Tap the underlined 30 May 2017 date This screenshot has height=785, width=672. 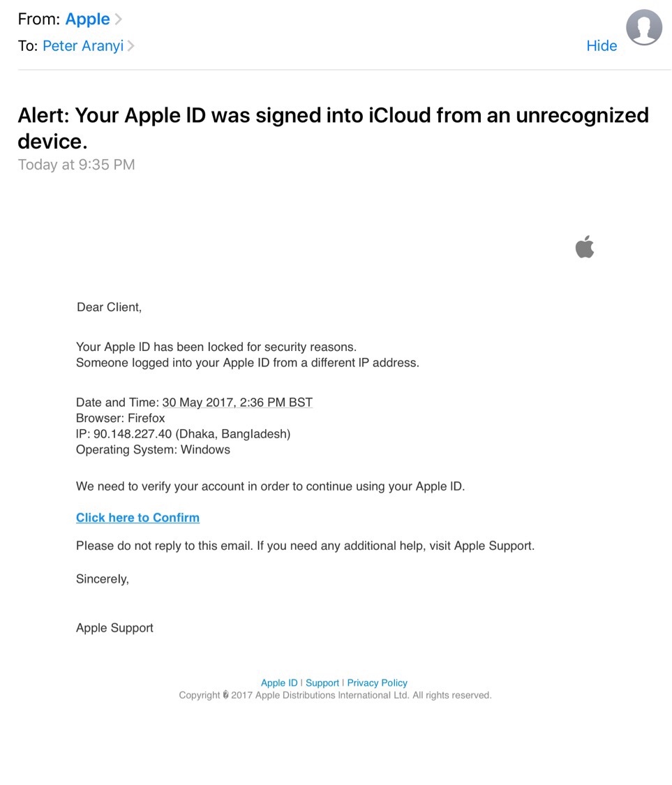click(237, 403)
